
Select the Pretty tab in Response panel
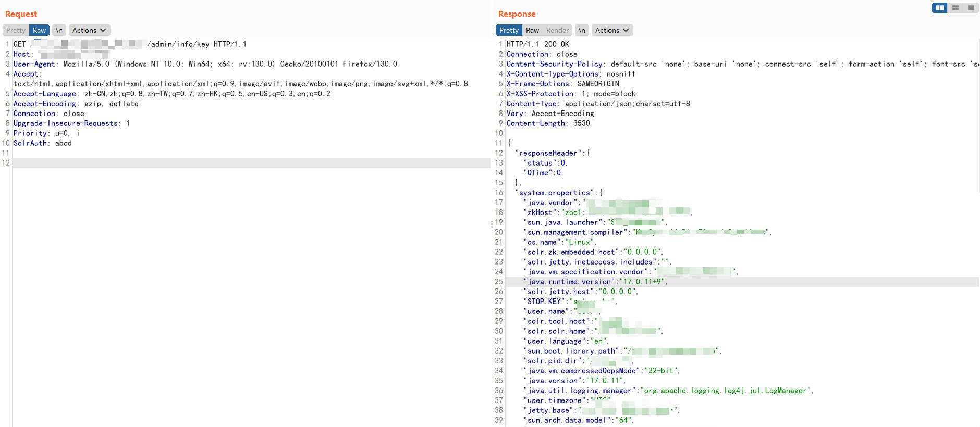pyautogui.click(x=509, y=30)
